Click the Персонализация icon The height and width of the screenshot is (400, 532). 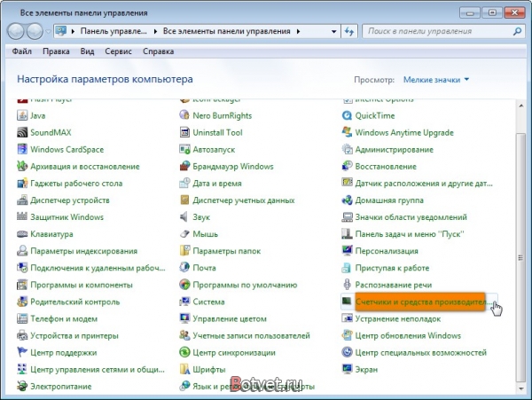click(347, 251)
